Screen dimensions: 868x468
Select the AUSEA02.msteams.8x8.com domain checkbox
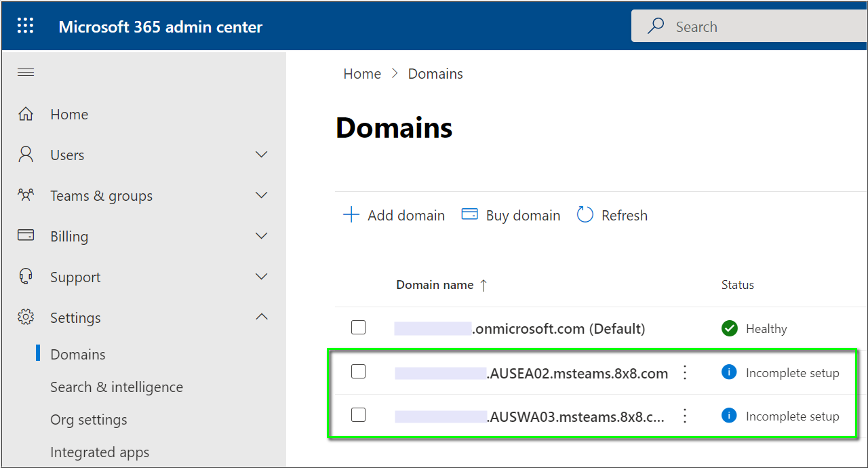pos(358,371)
